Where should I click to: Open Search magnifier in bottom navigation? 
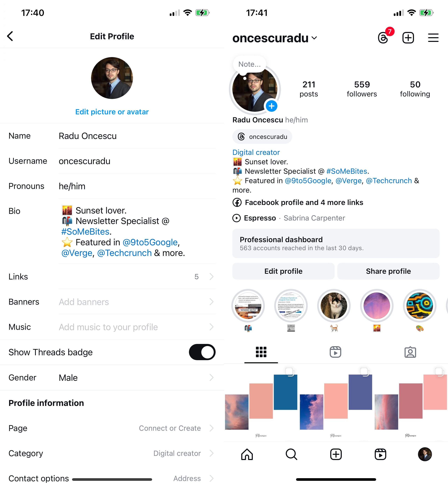(x=291, y=454)
